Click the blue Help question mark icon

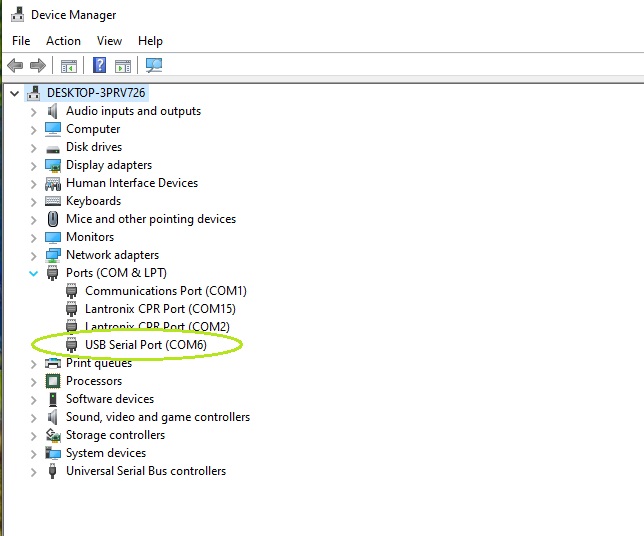click(100, 66)
